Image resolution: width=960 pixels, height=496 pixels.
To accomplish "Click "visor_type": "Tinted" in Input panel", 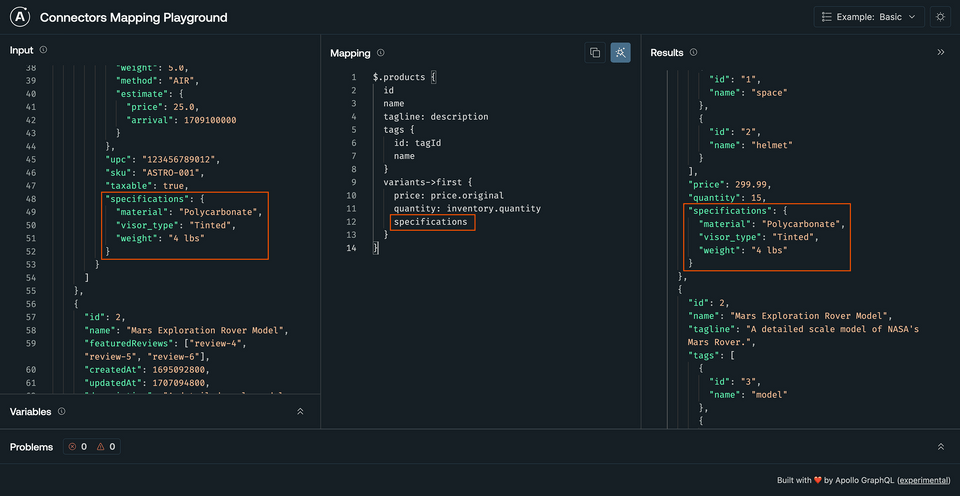I will click(x=176, y=225).
